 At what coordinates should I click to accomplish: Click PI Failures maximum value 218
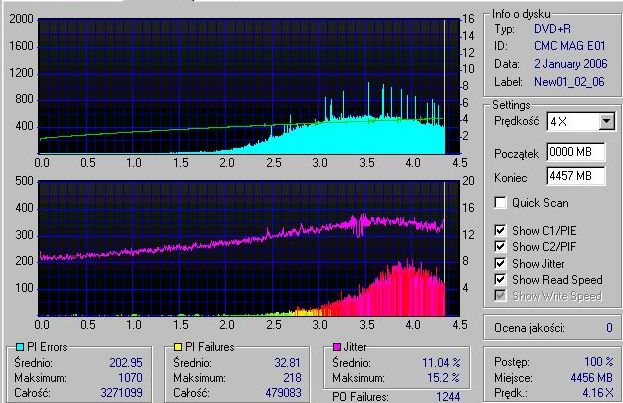292,378
